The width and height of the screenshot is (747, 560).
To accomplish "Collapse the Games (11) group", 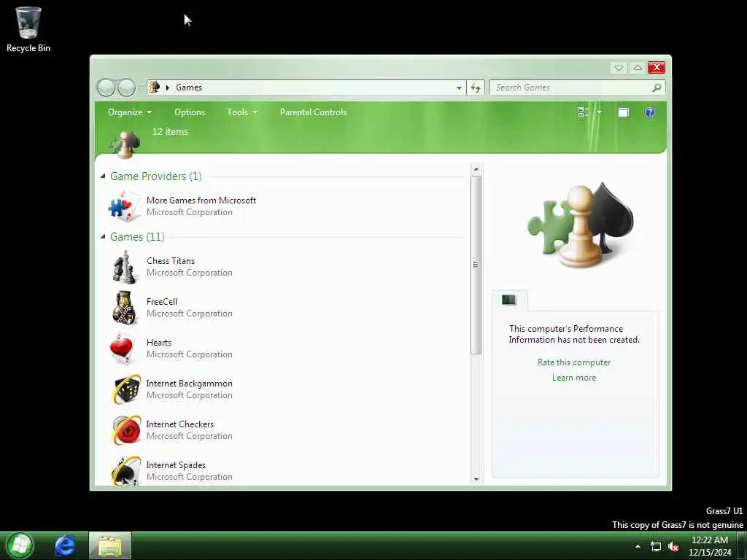I will click(103, 237).
